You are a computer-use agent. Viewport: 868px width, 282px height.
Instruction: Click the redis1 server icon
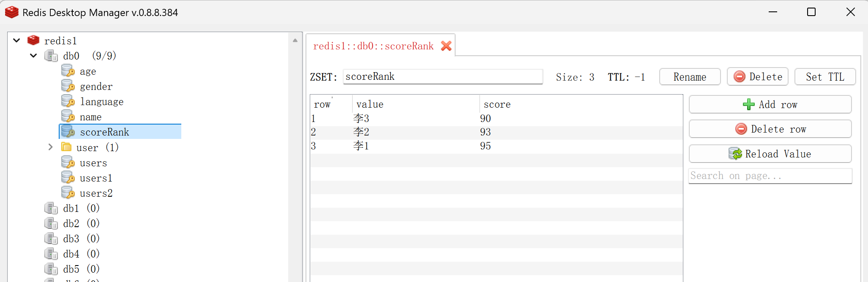(x=33, y=40)
